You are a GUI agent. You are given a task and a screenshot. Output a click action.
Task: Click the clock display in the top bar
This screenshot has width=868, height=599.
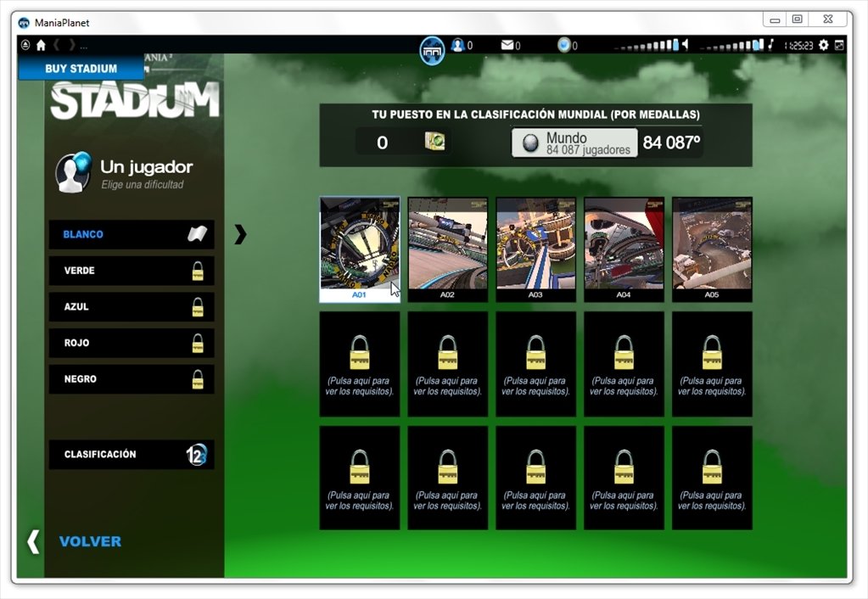tap(798, 46)
